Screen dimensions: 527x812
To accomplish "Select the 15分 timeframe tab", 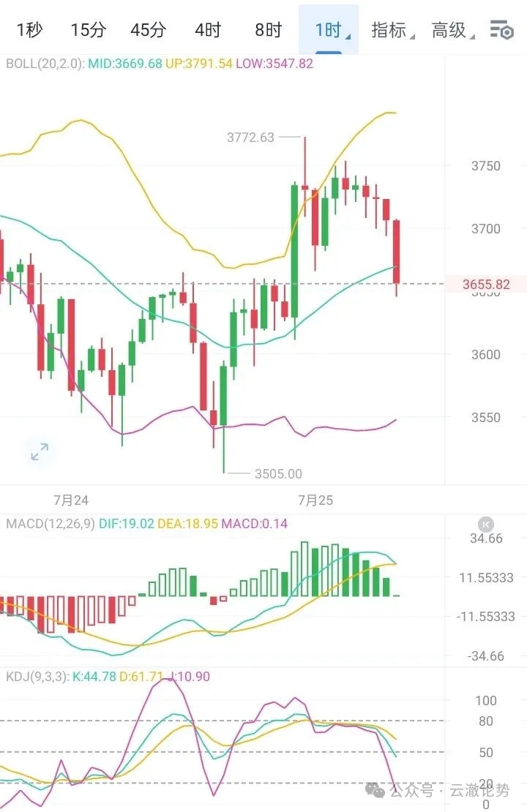I will 88,31.
